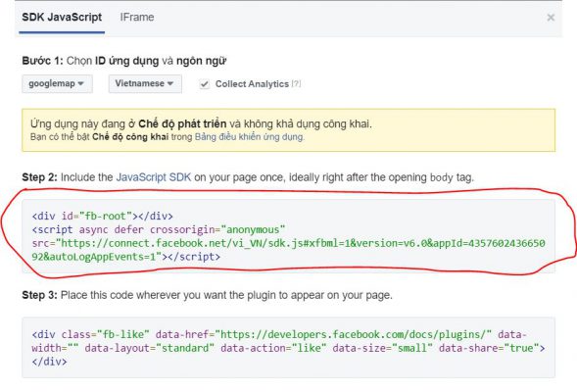Click the Step 3 instruction text
Screen dimensions: 577x392
tap(207, 295)
